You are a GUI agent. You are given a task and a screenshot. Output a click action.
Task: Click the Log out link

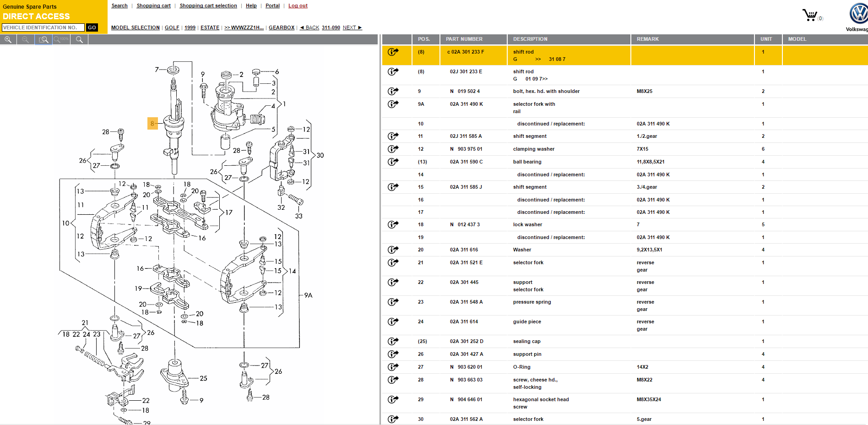pos(298,5)
